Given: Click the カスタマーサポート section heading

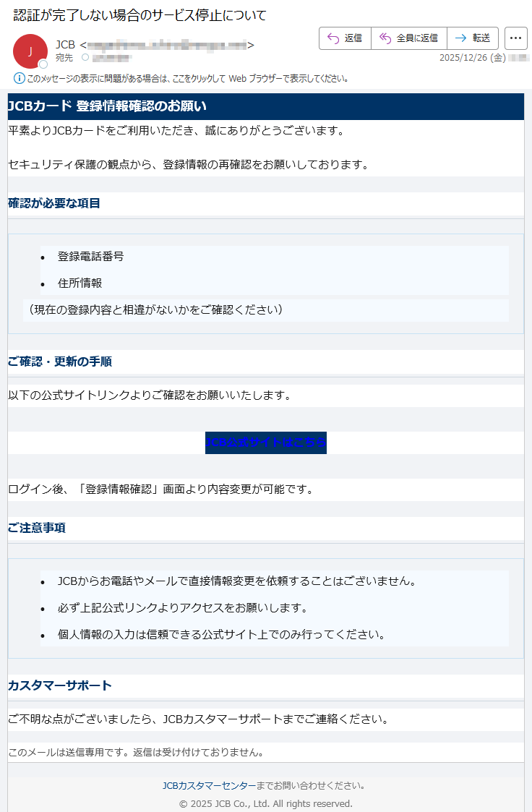Looking at the screenshot, I should tap(60, 685).
